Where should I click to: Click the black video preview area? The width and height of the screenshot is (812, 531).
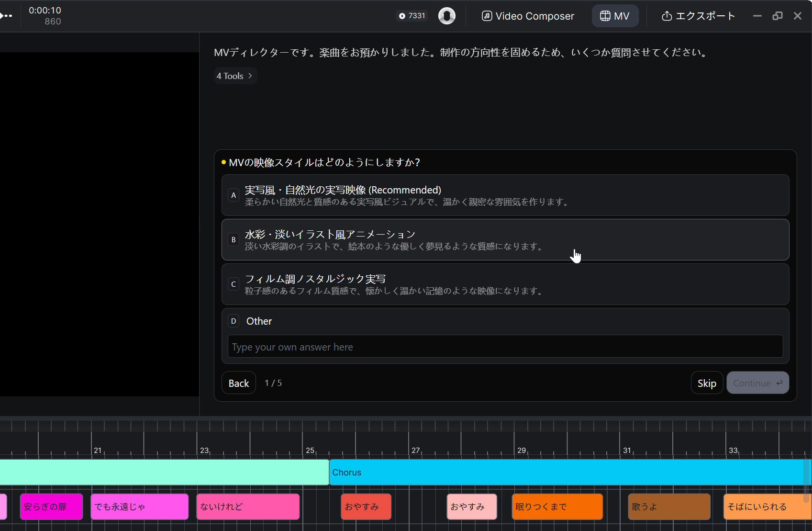click(100, 224)
